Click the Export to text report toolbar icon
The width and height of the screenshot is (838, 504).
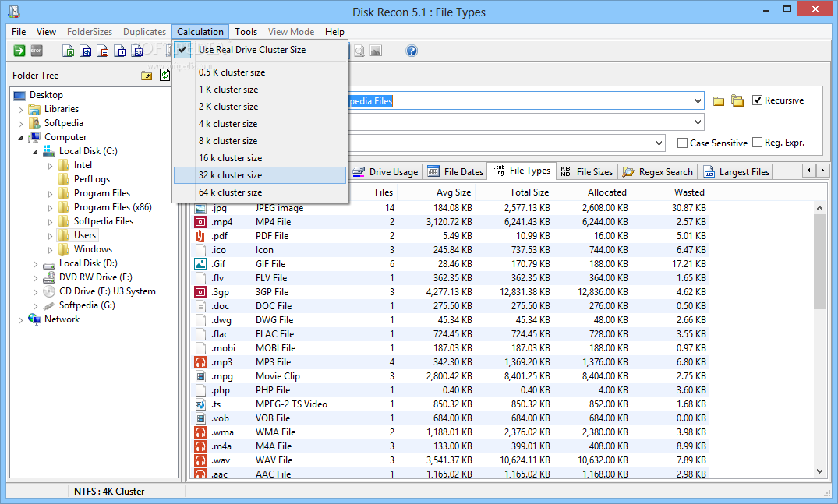click(103, 51)
